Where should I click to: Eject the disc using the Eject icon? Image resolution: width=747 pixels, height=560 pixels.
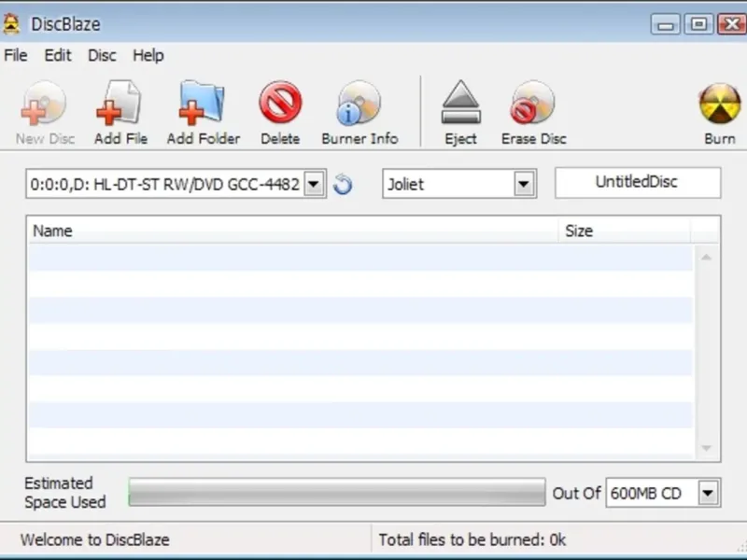(x=460, y=102)
